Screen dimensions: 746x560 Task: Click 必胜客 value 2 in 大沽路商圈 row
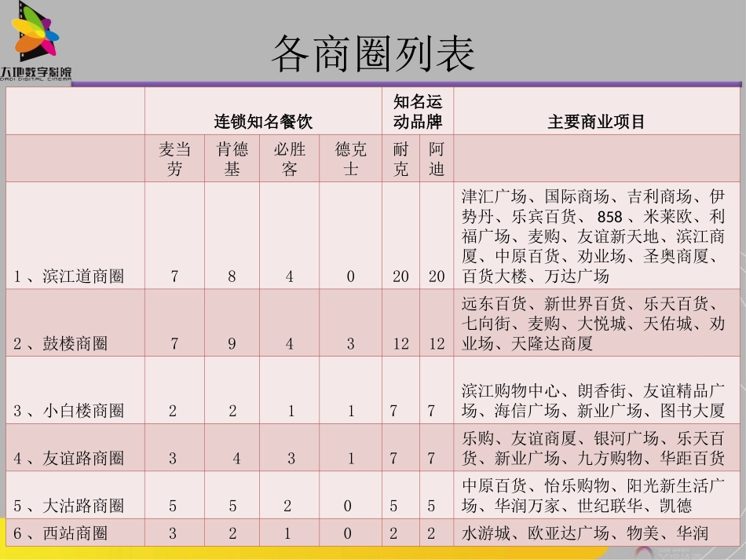[x=287, y=506]
